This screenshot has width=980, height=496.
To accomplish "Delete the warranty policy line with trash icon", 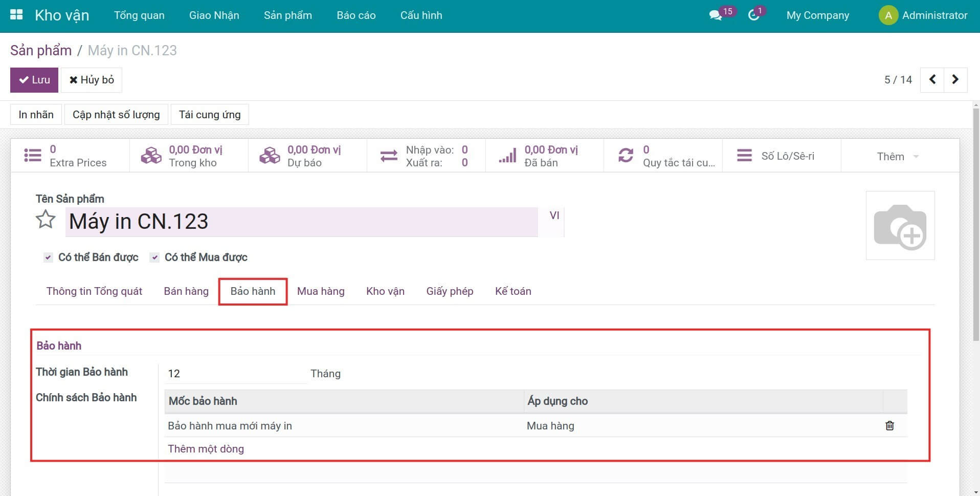I will click(889, 426).
